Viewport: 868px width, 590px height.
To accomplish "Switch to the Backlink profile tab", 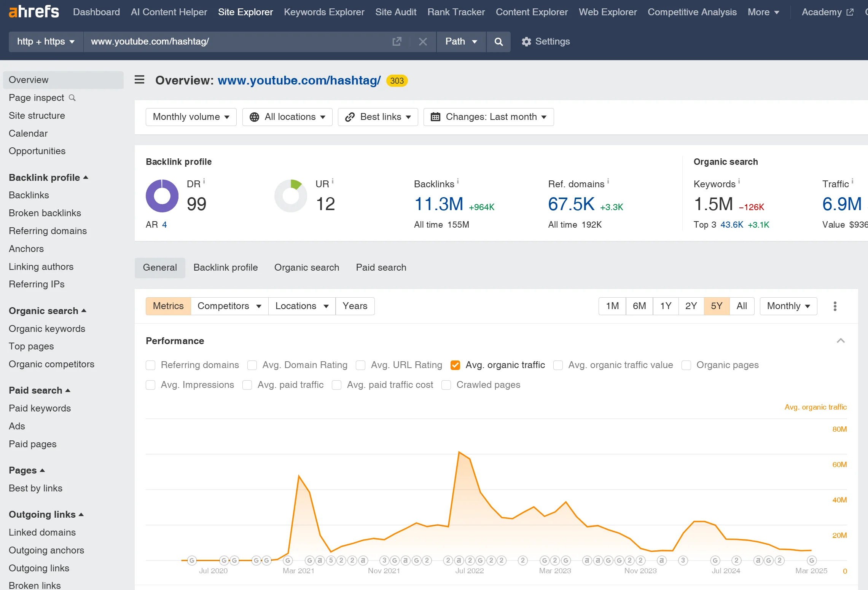I will (225, 268).
